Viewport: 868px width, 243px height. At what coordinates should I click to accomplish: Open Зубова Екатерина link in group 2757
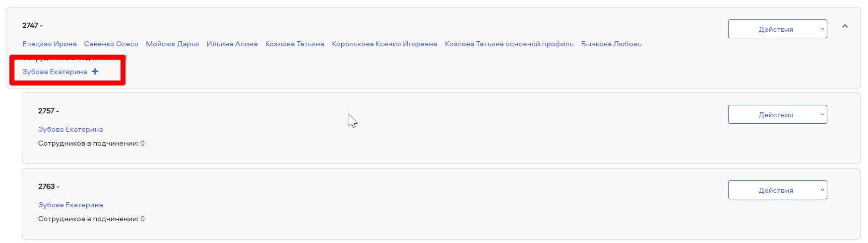pyautogui.click(x=70, y=129)
